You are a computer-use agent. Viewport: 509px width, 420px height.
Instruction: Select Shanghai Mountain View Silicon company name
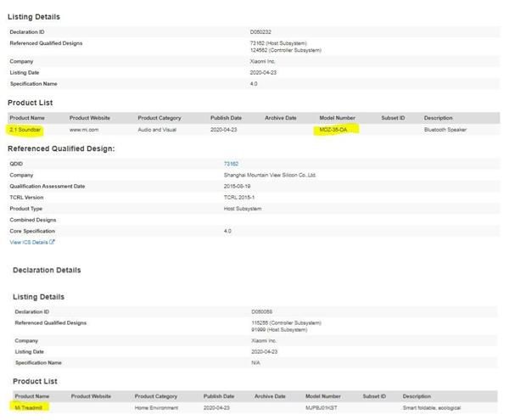click(270, 175)
